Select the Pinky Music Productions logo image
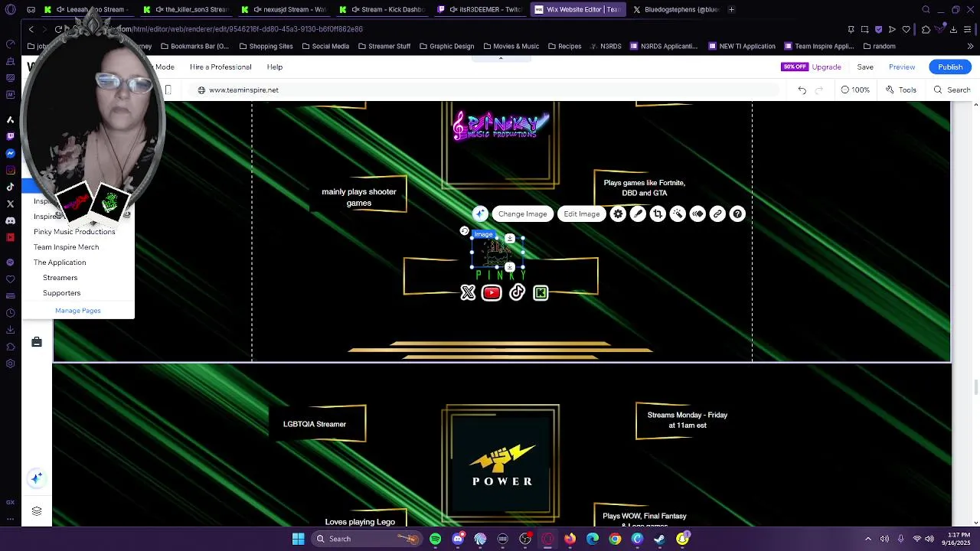Screen dimensions: 980x551 click(501, 126)
